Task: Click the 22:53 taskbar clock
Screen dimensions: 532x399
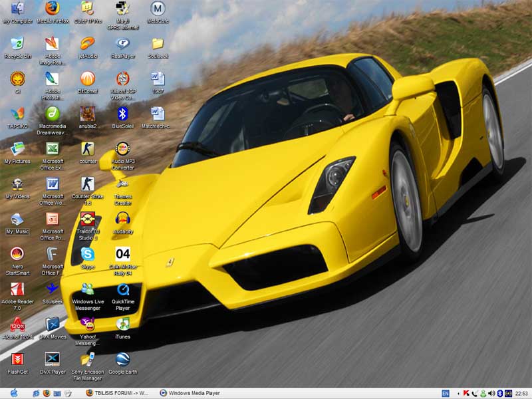Action: 521,393
